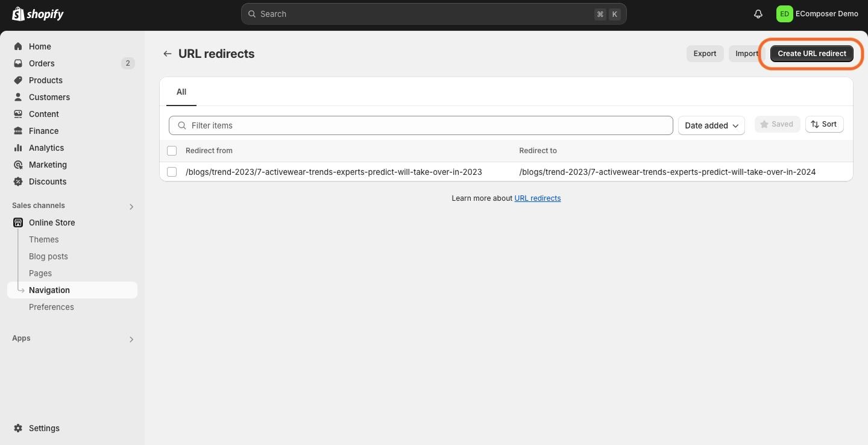The width and height of the screenshot is (868, 445).
Task: Open Blog posts in sidebar
Action: pos(48,256)
